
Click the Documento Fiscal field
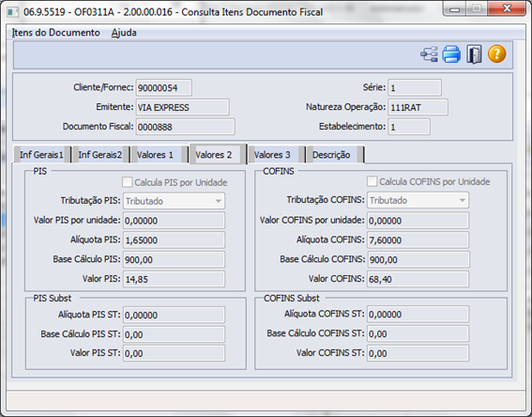click(x=185, y=127)
